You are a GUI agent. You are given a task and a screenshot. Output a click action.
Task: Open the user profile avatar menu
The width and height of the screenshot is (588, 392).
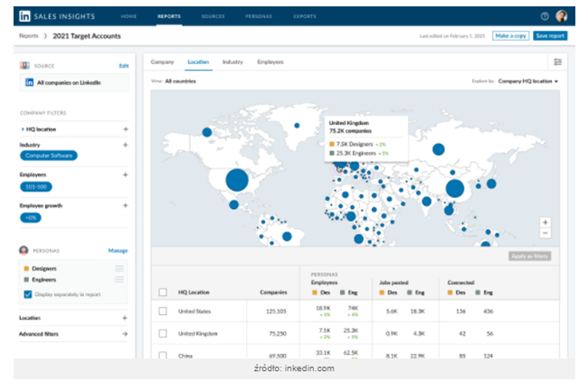point(561,15)
